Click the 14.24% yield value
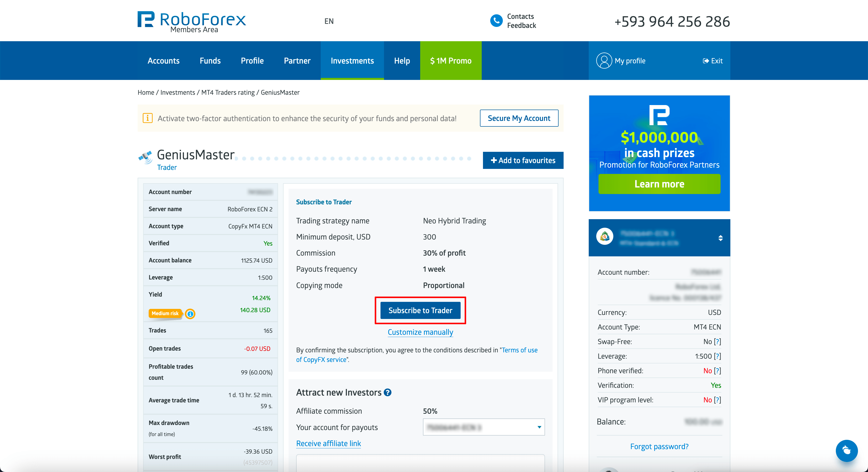Viewport: 868px width, 472px height. pyautogui.click(x=261, y=298)
